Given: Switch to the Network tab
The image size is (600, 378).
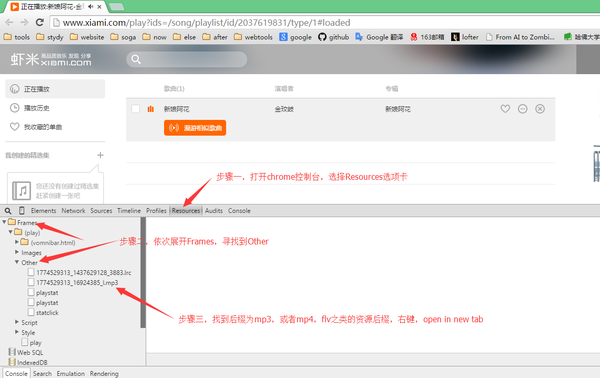Looking at the screenshot, I should pos(73,211).
